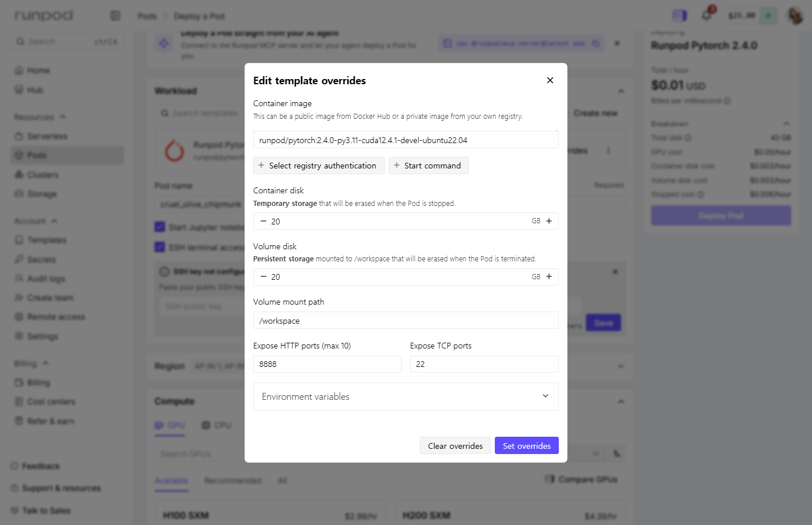Click Select registry authentication button
812x525 pixels.
319,166
